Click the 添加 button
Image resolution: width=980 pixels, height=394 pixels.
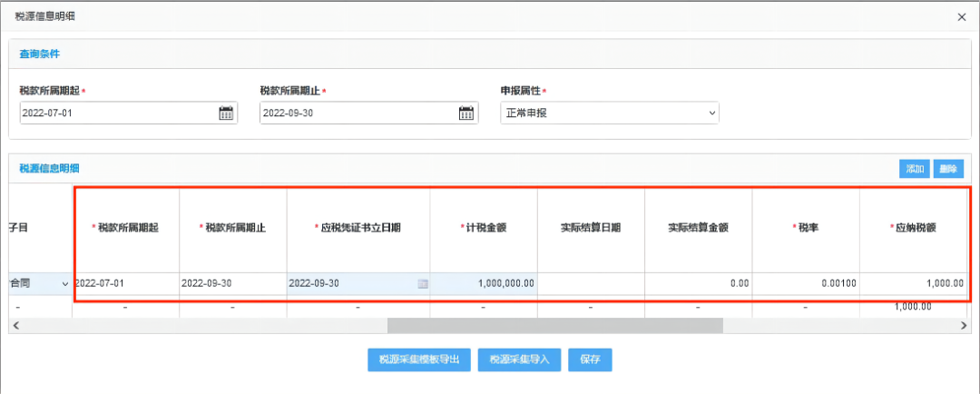point(915,169)
